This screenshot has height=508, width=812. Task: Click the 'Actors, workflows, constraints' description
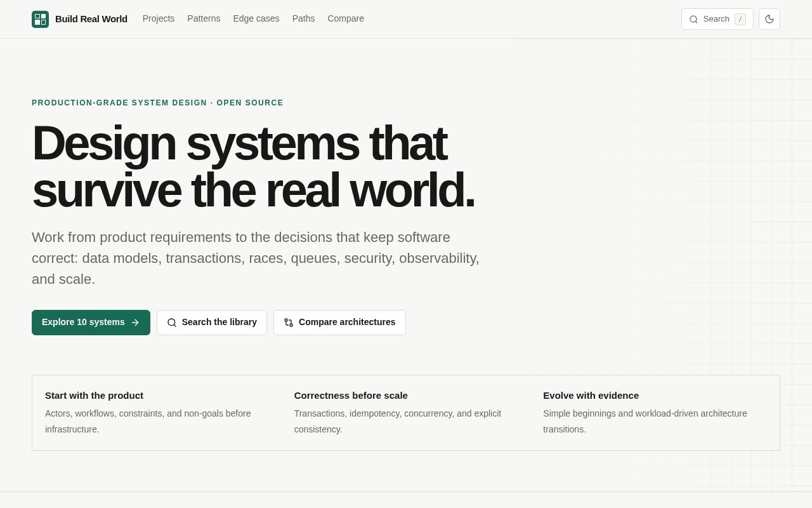pos(148,422)
